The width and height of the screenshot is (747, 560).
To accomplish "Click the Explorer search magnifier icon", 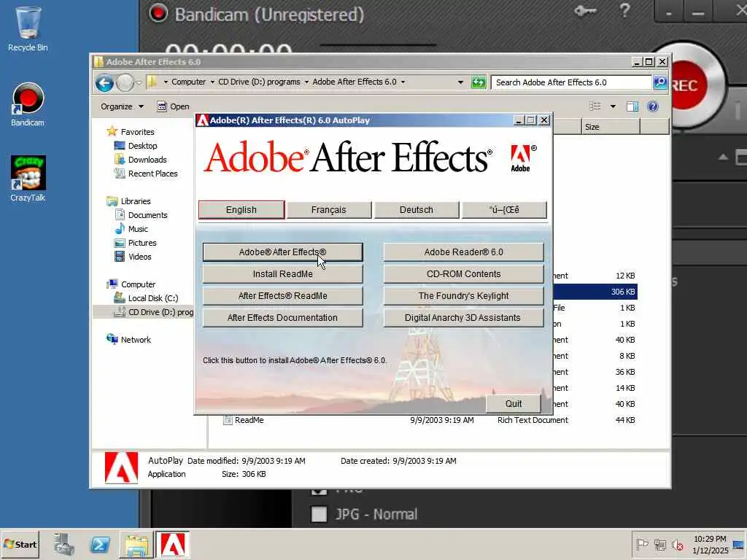I will coord(659,82).
